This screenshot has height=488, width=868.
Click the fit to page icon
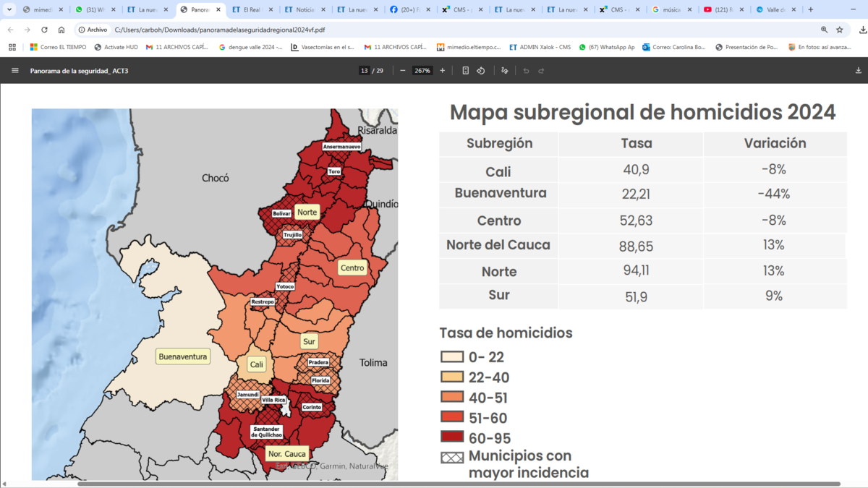pyautogui.click(x=465, y=71)
